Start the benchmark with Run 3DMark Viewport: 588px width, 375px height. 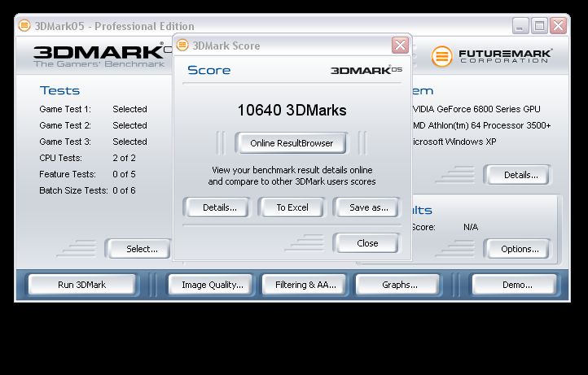81,285
